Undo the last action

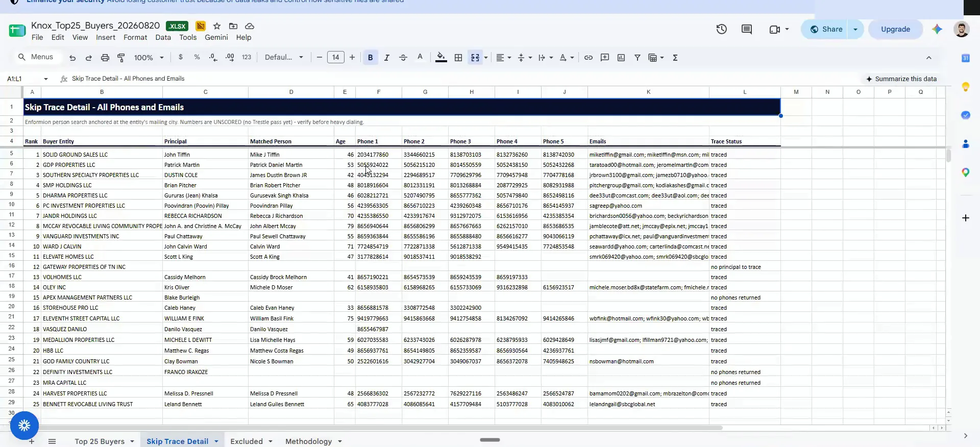click(x=72, y=58)
